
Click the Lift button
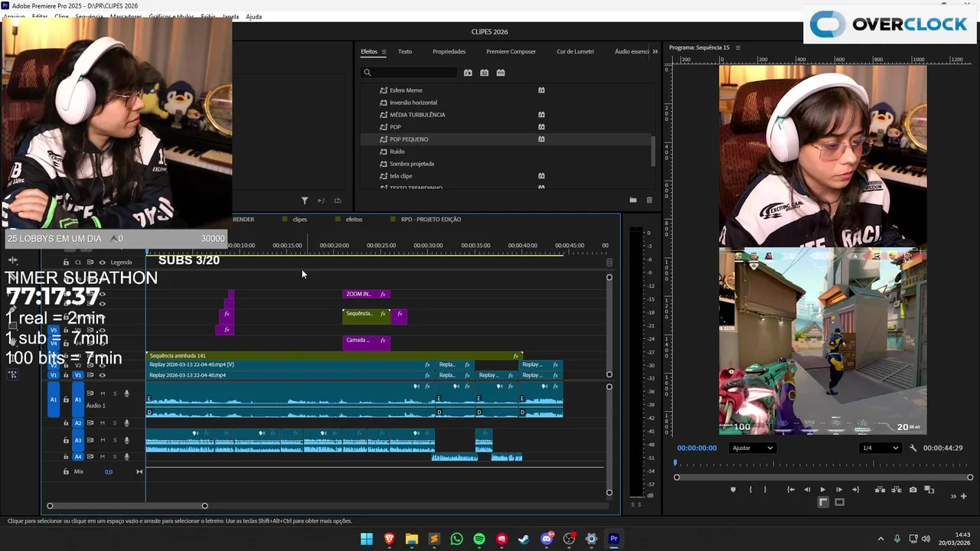point(880,490)
